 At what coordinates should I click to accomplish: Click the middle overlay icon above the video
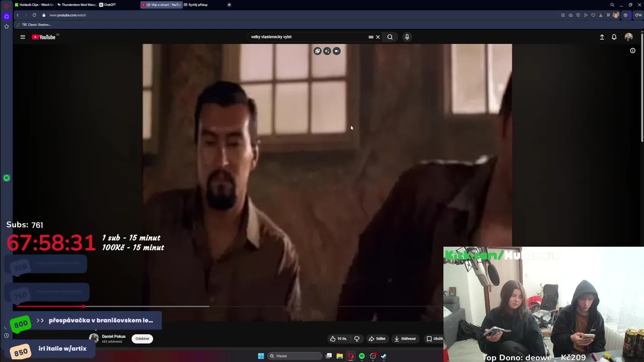327,51
